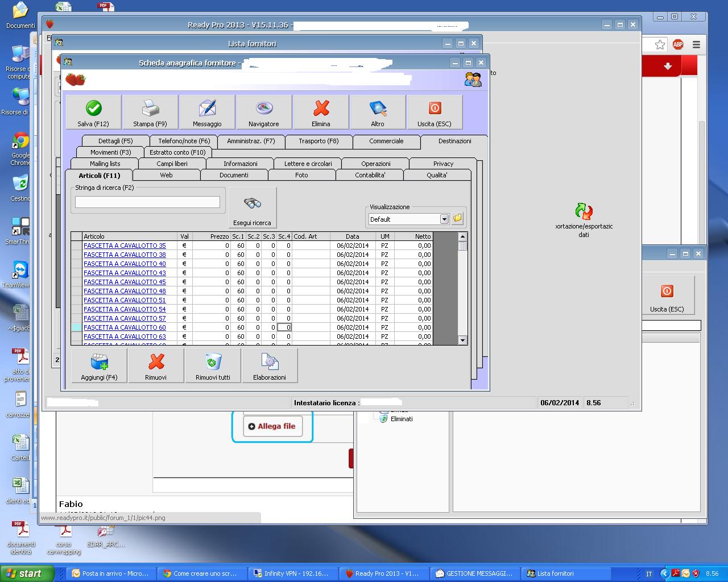Screen dimensions: 728x582
Task: Open the Windows start button
Action: 27,573
